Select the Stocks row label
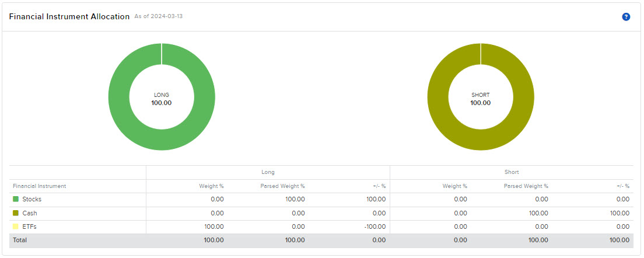 point(32,200)
